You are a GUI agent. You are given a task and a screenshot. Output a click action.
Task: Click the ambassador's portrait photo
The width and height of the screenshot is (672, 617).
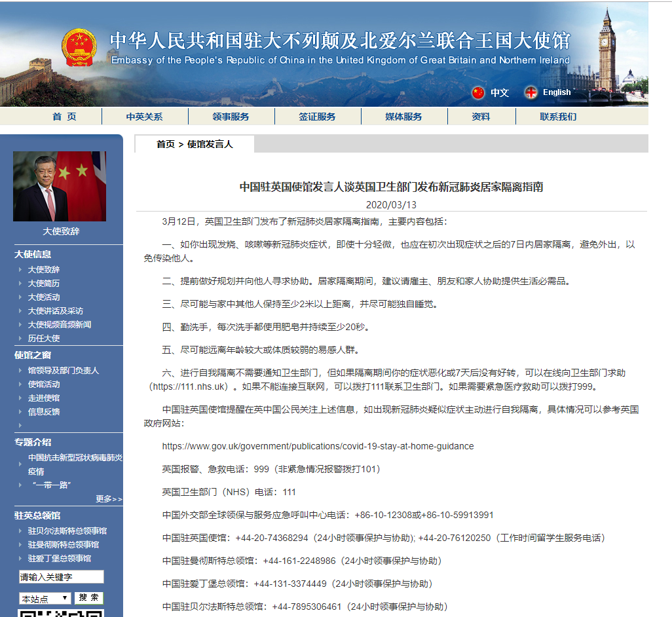[59, 187]
